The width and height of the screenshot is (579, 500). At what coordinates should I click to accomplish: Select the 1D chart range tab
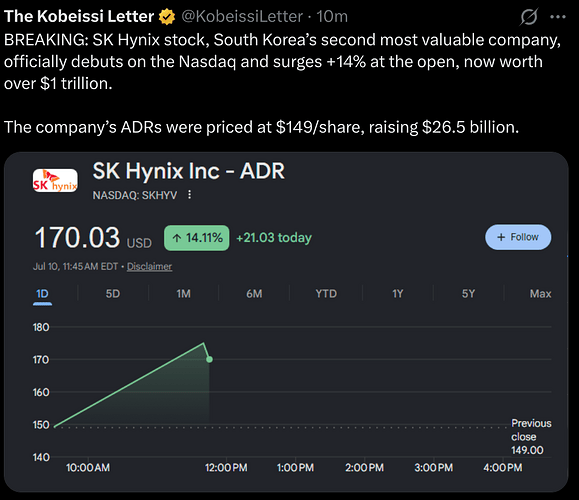click(42, 294)
